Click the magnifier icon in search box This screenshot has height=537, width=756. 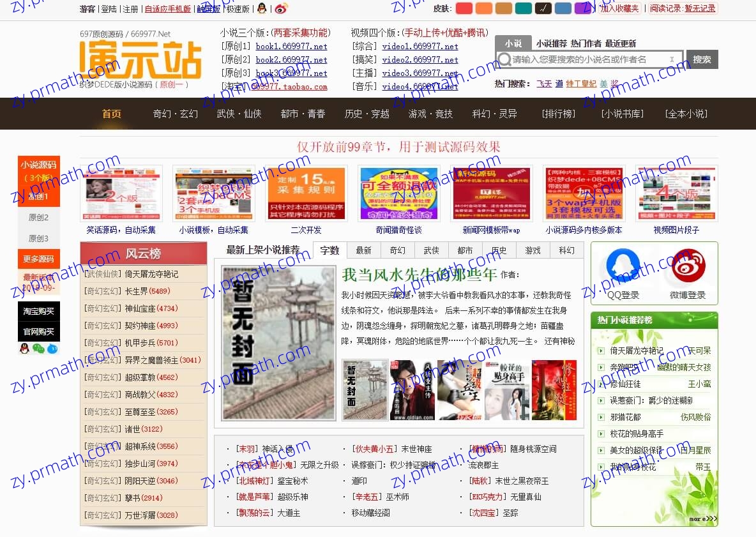coord(504,59)
